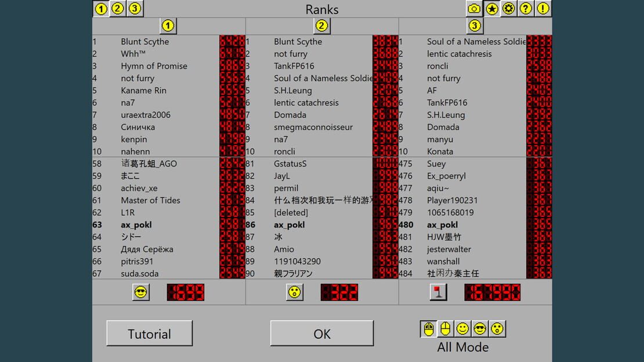Click column 3 header number icon
This screenshot has width=644, height=362.
[475, 26]
